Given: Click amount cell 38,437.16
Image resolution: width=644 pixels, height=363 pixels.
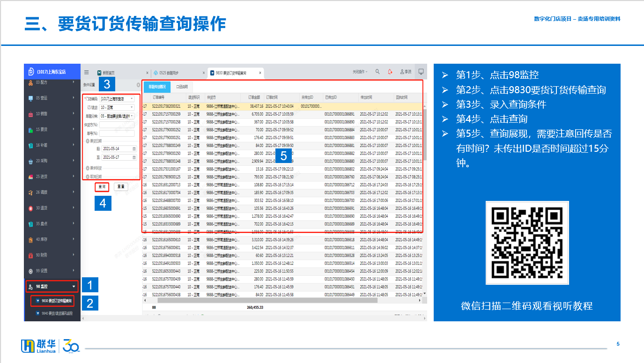Looking at the screenshot, I should pyautogui.click(x=256, y=106).
